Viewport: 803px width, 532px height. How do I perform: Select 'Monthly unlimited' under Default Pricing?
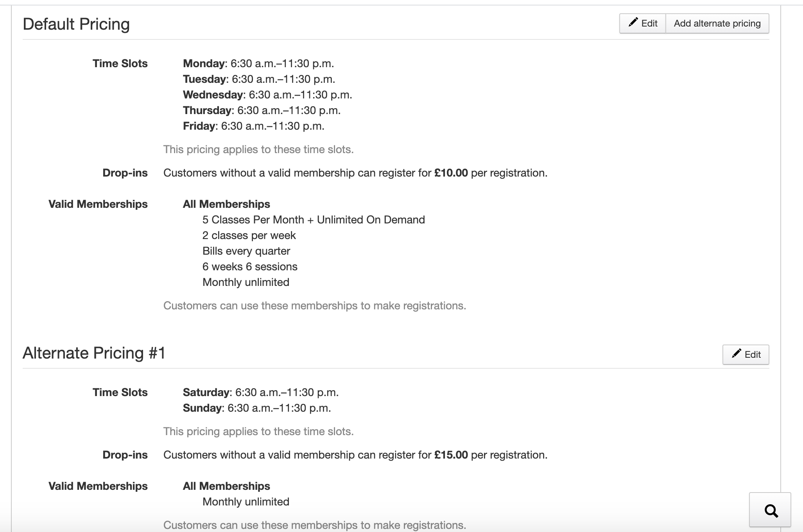coord(246,282)
